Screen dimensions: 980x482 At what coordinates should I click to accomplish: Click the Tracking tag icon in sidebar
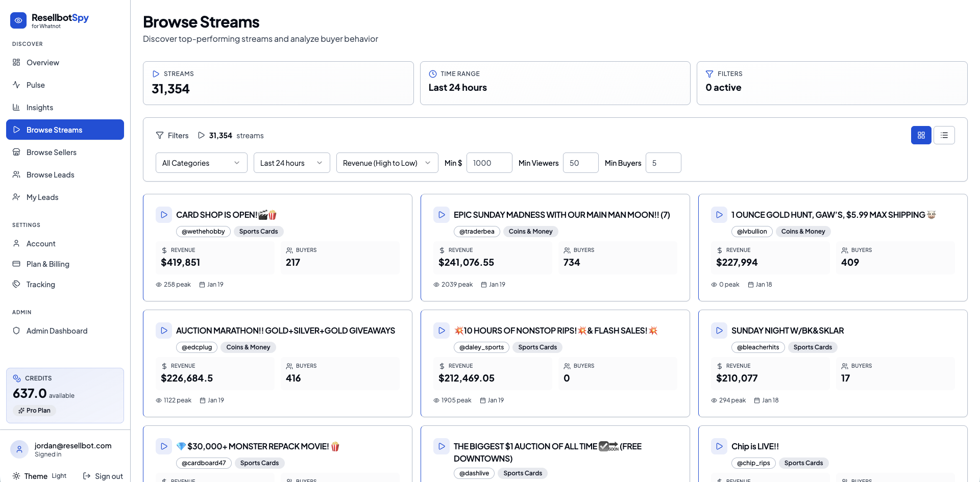click(x=16, y=284)
